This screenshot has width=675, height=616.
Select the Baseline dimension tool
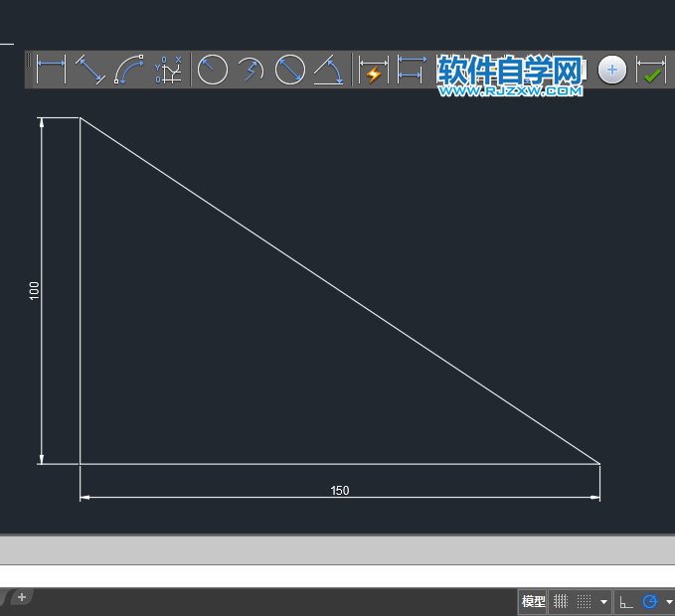(412, 70)
